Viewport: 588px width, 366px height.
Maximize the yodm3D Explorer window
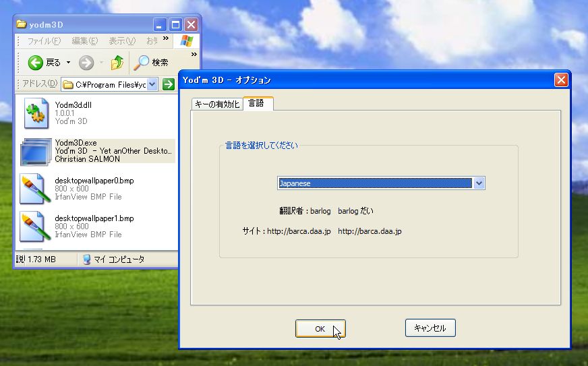coord(175,25)
